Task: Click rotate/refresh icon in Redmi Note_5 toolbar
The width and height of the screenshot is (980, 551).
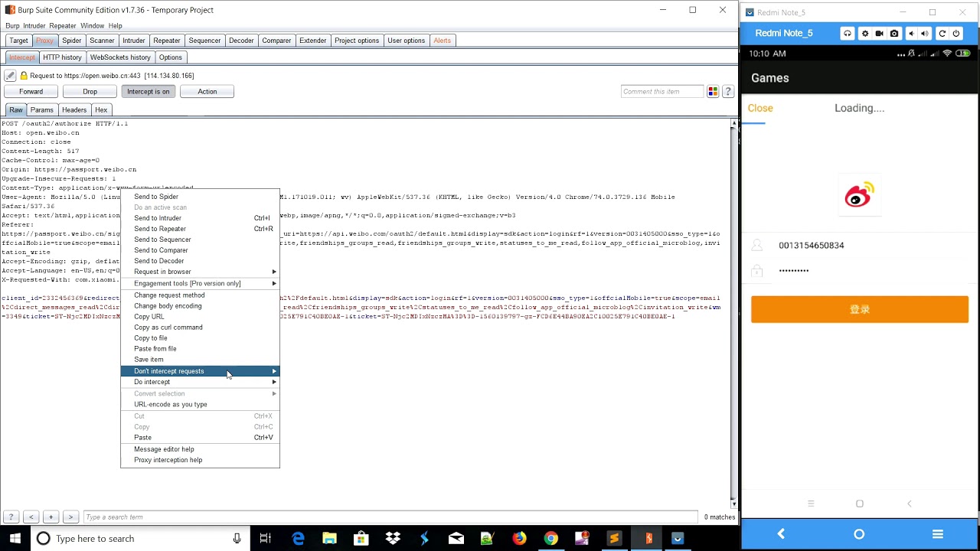Action: (x=942, y=34)
